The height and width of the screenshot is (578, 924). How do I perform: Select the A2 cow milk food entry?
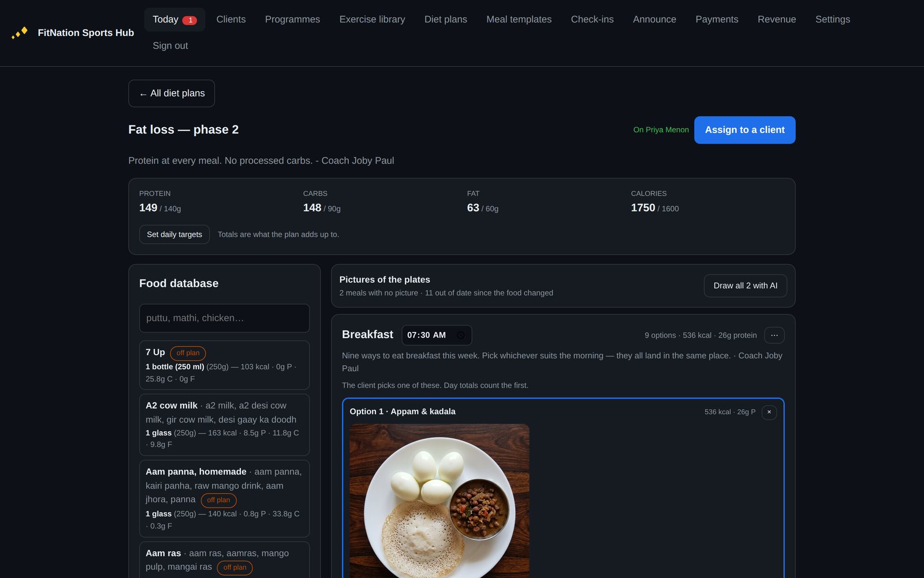pos(224,425)
